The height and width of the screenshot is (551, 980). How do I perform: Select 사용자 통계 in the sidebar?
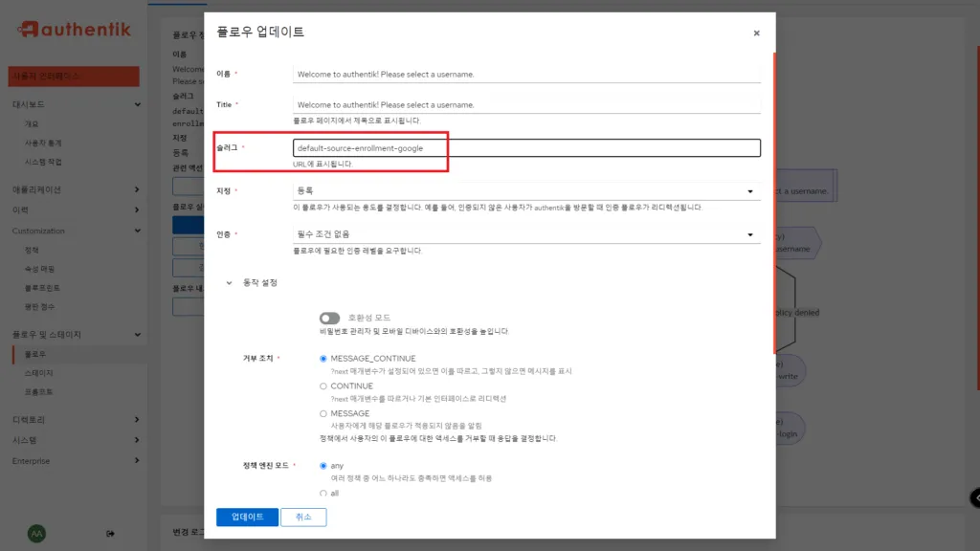coord(42,142)
